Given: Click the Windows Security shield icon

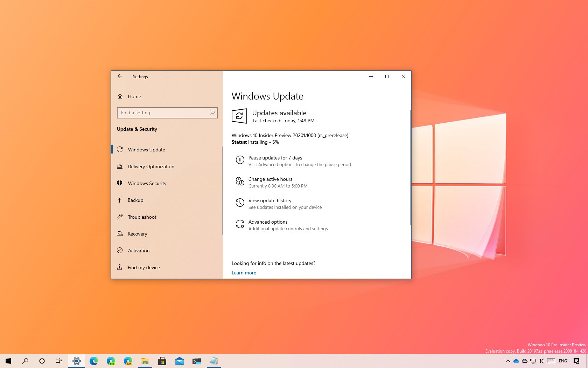Looking at the screenshot, I should (120, 183).
